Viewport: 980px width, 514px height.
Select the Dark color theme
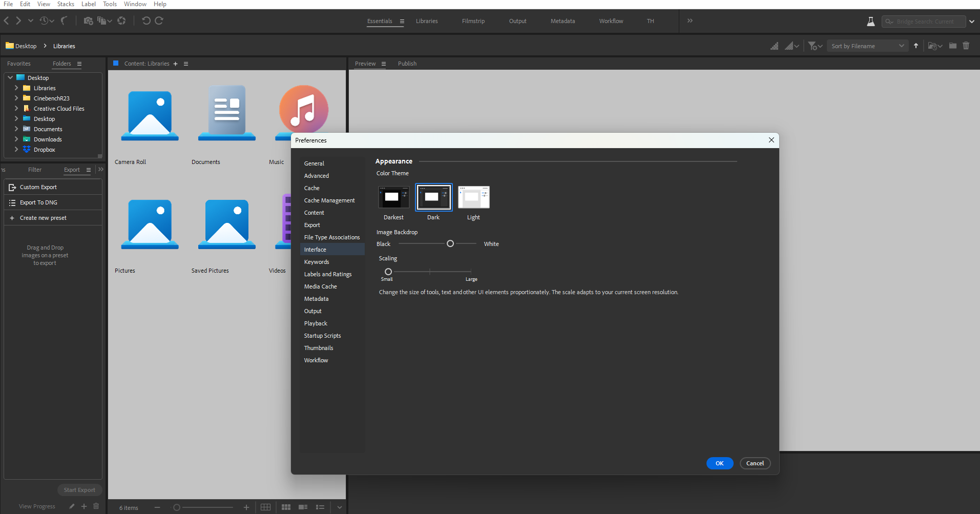tap(433, 197)
